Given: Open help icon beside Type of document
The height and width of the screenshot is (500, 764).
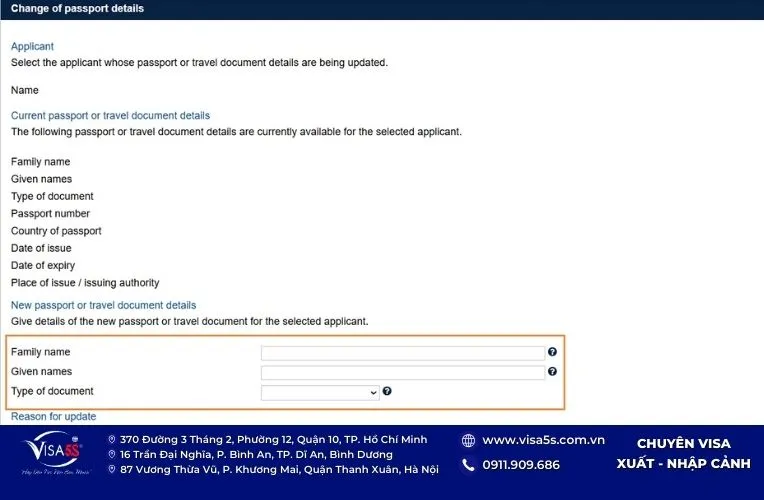Looking at the screenshot, I should point(387,391).
